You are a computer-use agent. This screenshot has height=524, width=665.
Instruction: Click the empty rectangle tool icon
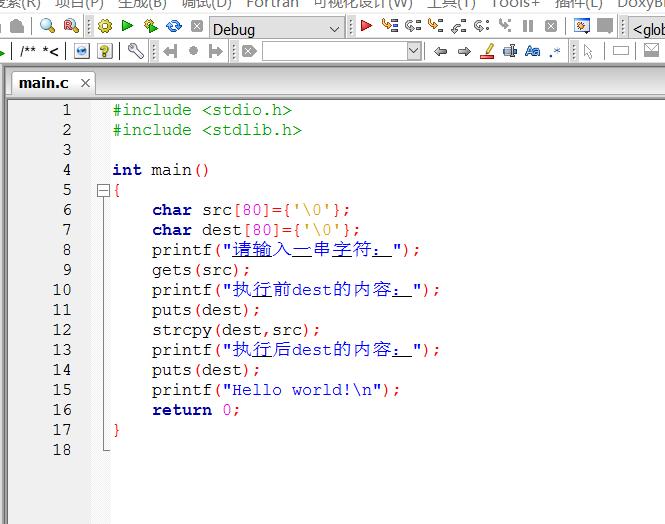(x=621, y=51)
